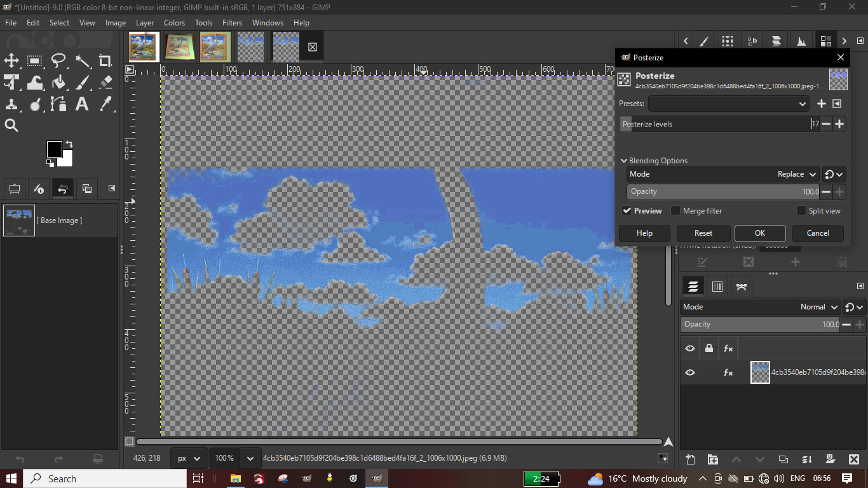Select the Color Picker eyedropper tool

pos(105,104)
